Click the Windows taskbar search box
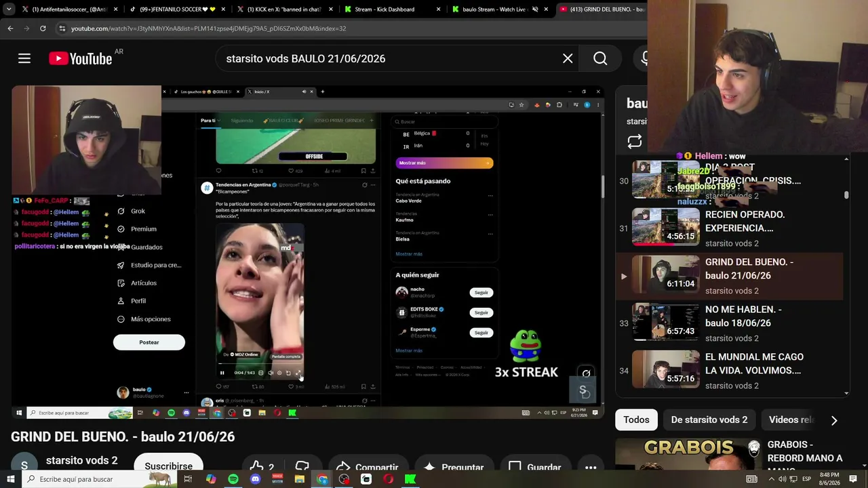Image resolution: width=868 pixels, height=488 pixels. [100, 479]
